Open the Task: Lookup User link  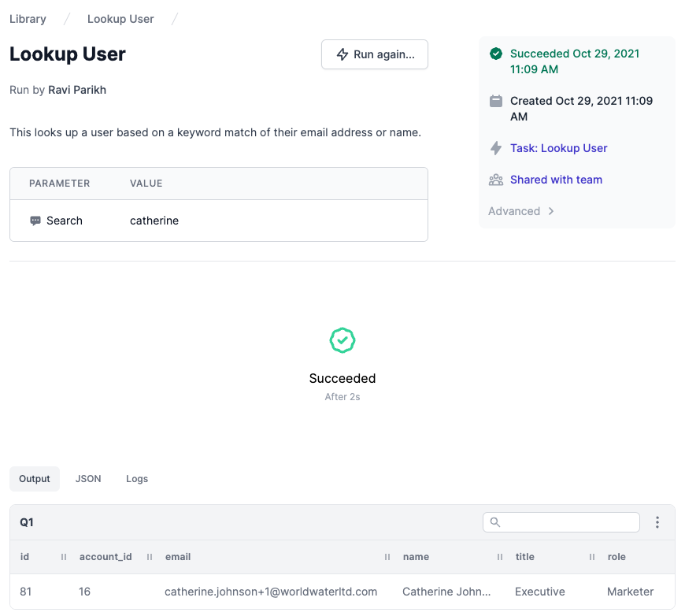559,148
